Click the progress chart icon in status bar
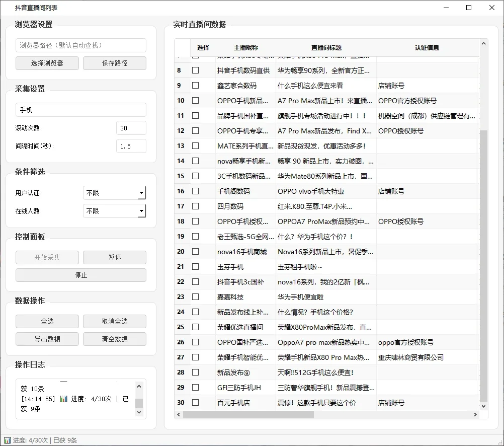The image size is (504, 446). (x=7, y=440)
